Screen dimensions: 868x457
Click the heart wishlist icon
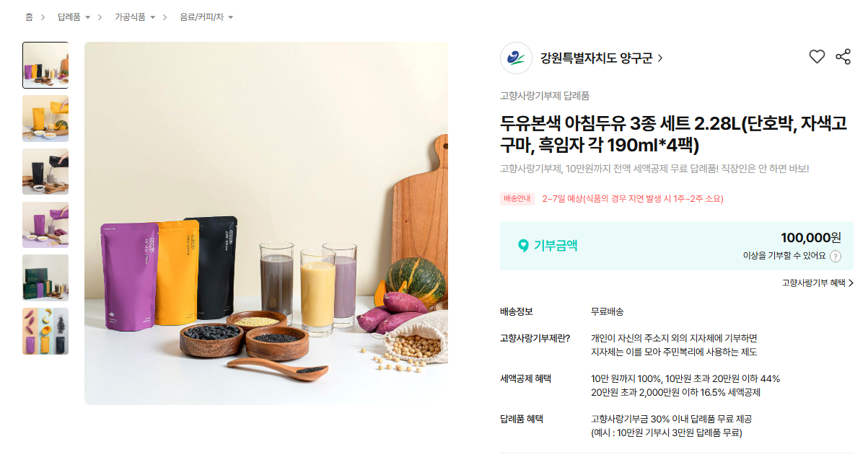click(817, 57)
